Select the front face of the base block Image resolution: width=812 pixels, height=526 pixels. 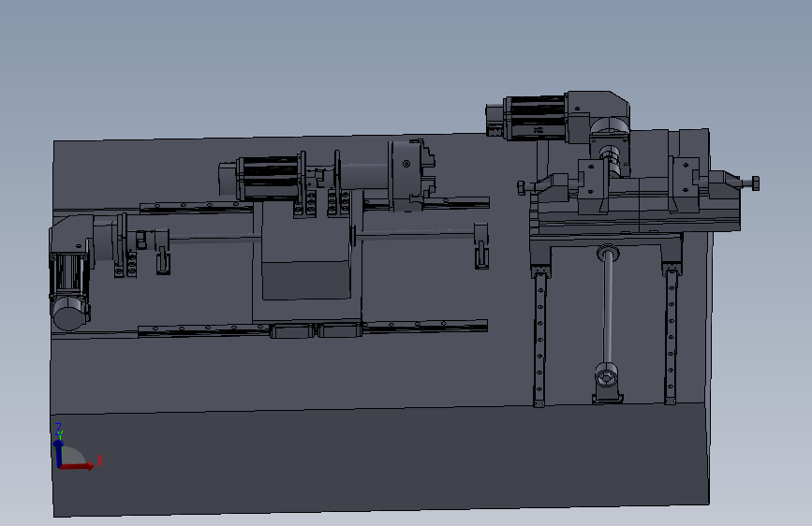click(x=380, y=460)
